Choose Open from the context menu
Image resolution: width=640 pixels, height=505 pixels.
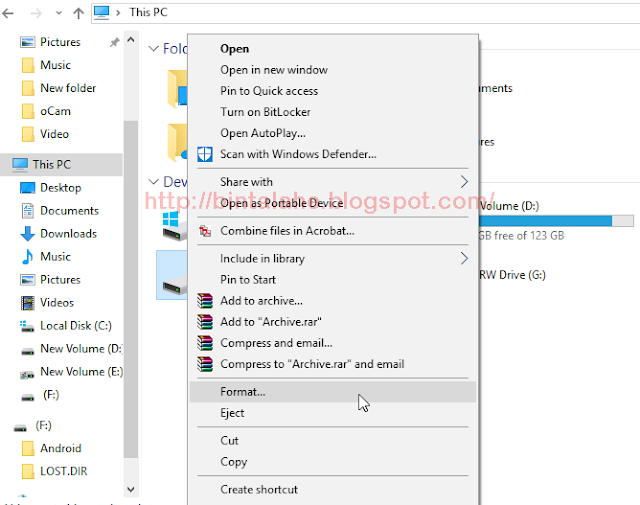[x=234, y=49]
